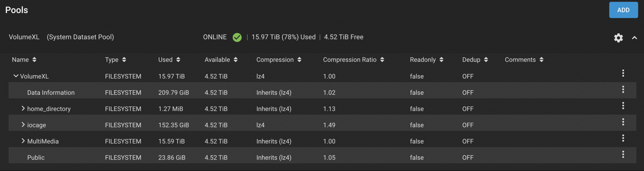
Task: Expand the MultiMedia dataset
Action: pos(23,141)
